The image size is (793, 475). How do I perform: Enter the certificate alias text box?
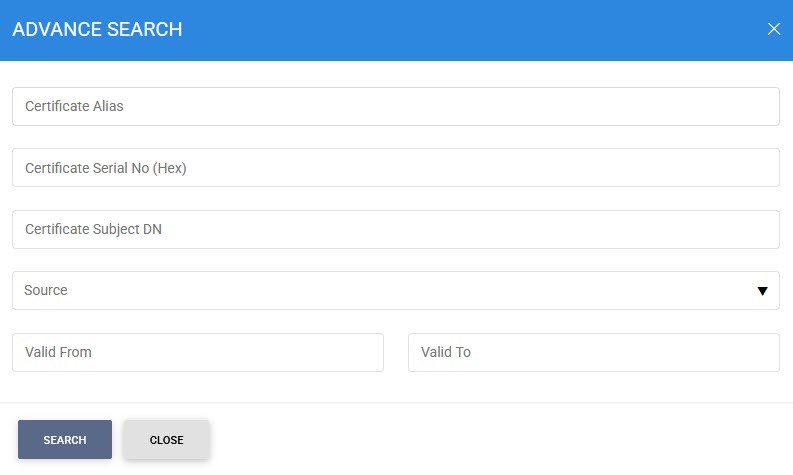[x=395, y=106]
